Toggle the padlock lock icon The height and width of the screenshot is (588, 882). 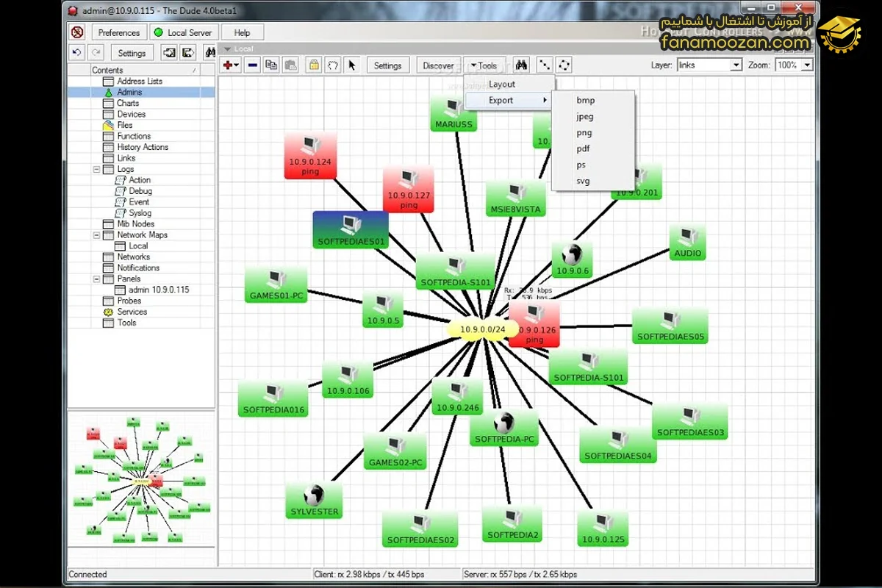314,65
